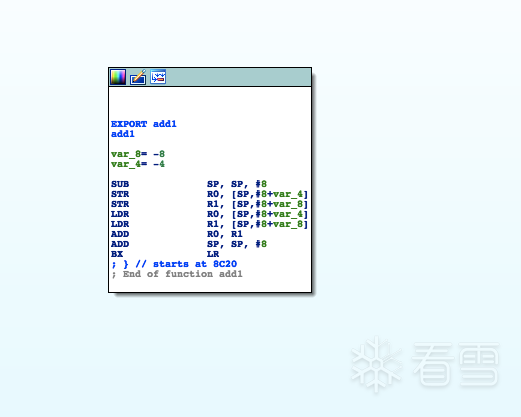Click the 'EXPORT add1' line
The height and width of the screenshot is (417, 521).
(144, 124)
